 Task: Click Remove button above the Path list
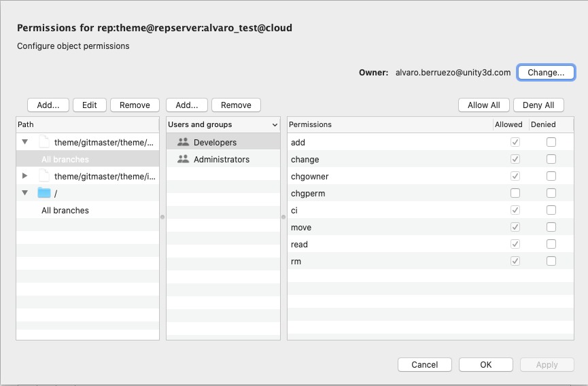point(135,105)
